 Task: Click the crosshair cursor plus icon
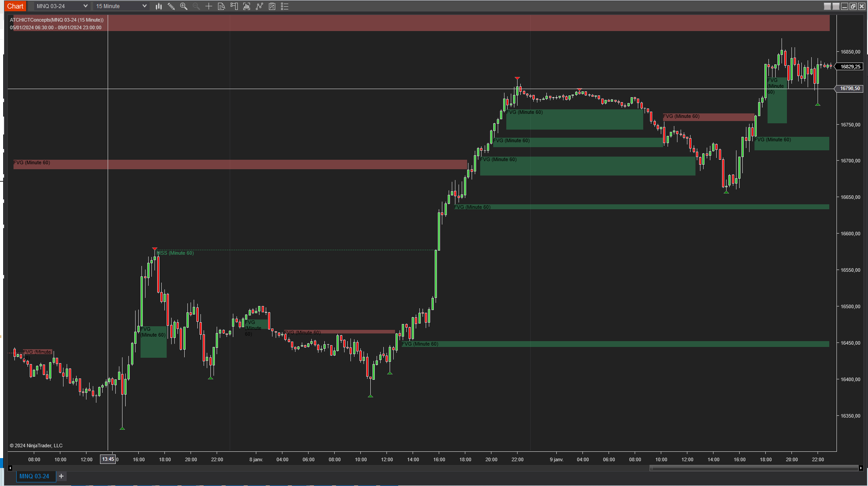209,6
